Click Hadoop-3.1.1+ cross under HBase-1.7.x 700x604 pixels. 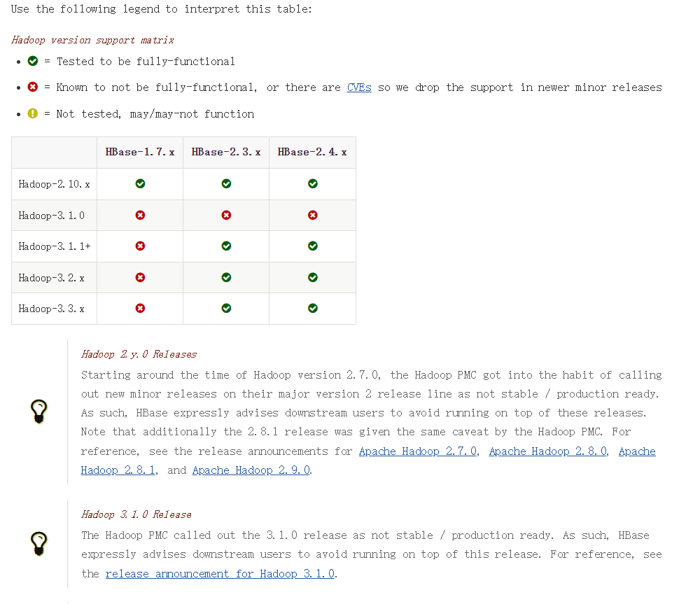[140, 246]
